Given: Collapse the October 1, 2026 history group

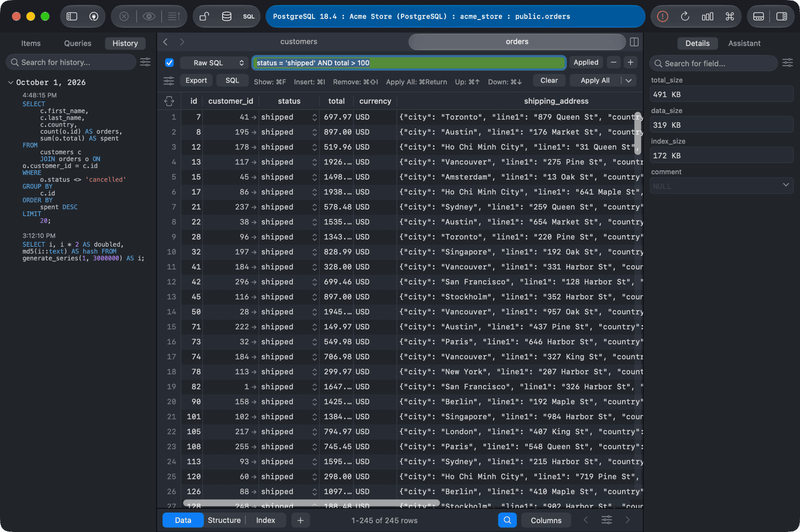Looking at the screenshot, I should [x=10, y=82].
